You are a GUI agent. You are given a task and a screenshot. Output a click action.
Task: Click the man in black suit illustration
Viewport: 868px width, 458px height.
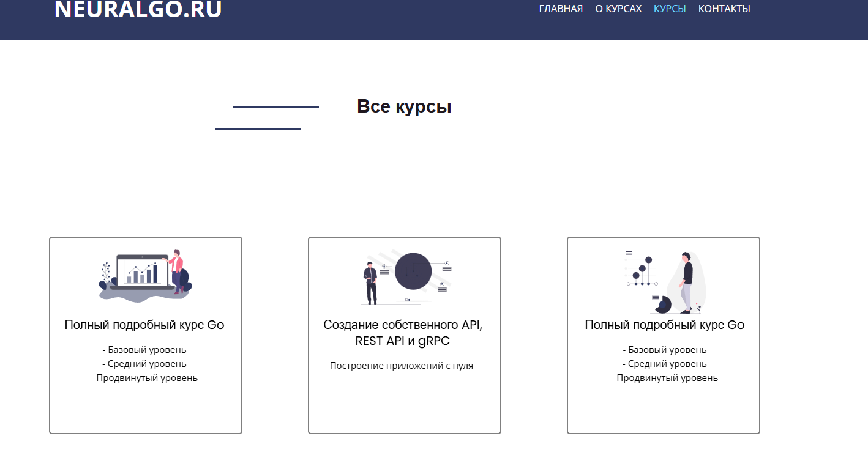[371, 283]
